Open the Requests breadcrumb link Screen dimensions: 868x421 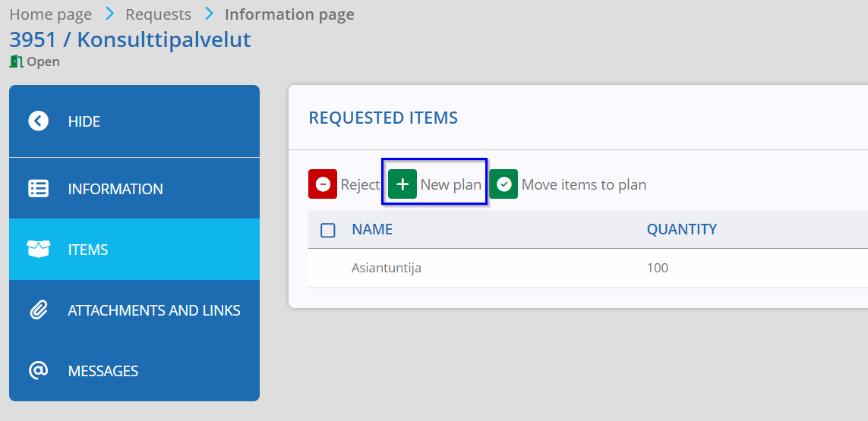[x=158, y=14]
